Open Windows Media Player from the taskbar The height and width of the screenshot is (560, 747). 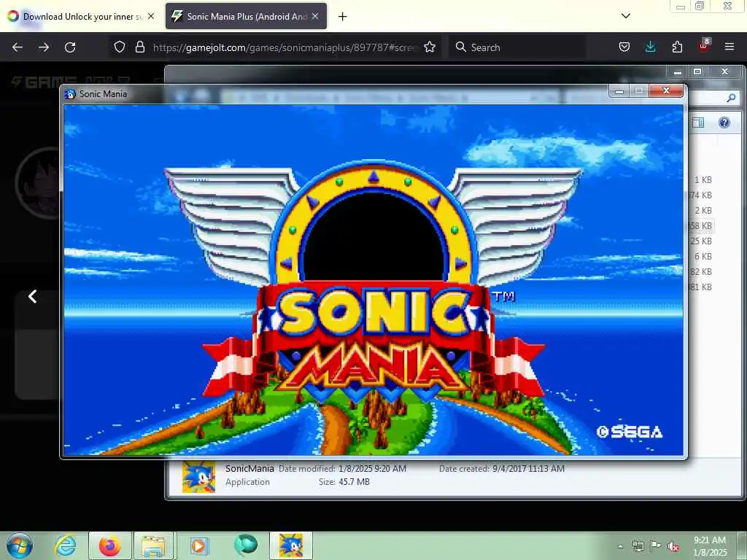tap(198, 545)
